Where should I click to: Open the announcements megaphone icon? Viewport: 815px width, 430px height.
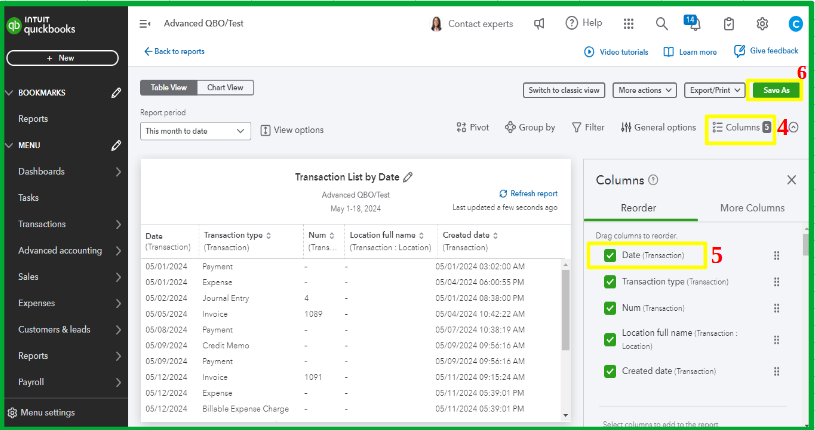click(539, 24)
